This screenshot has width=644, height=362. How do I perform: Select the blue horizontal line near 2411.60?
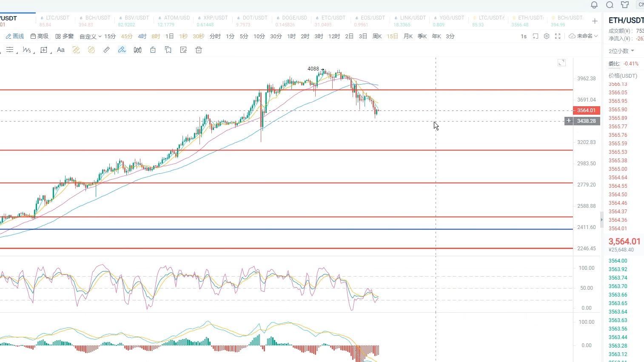point(286,229)
